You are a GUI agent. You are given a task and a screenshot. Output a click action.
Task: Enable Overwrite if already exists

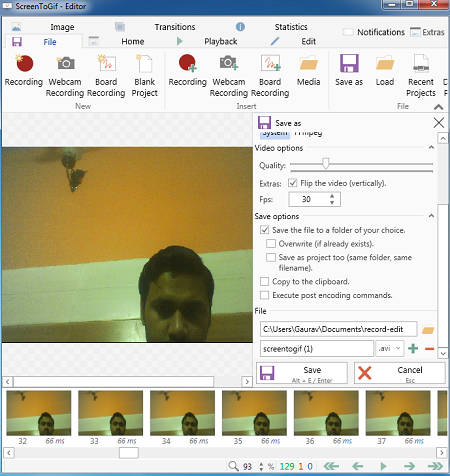pos(271,243)
